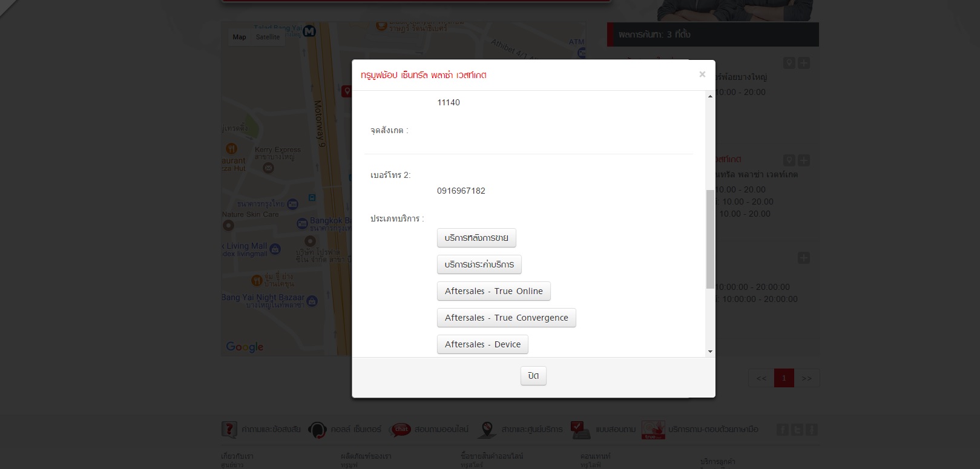
Task: Click the dialog scrollbar up arrow
Action: click(x=710, y=96)
